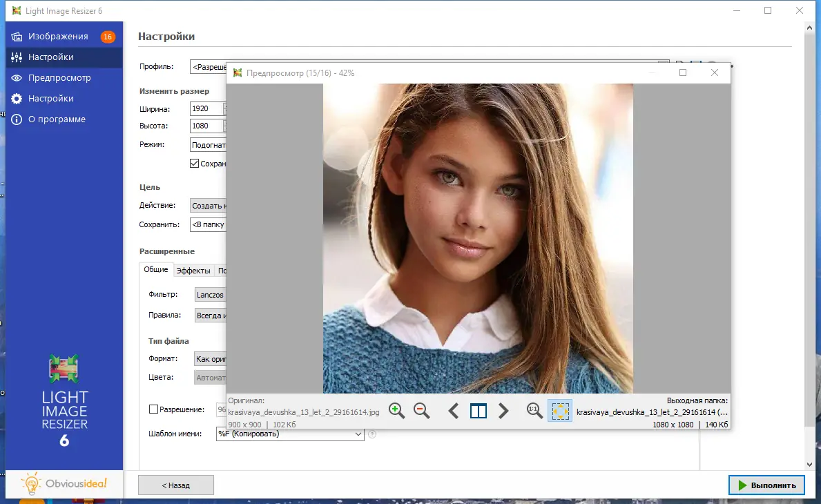
Task: View the preview at 1:1 actual size
Action: click(x=532, y=410)
